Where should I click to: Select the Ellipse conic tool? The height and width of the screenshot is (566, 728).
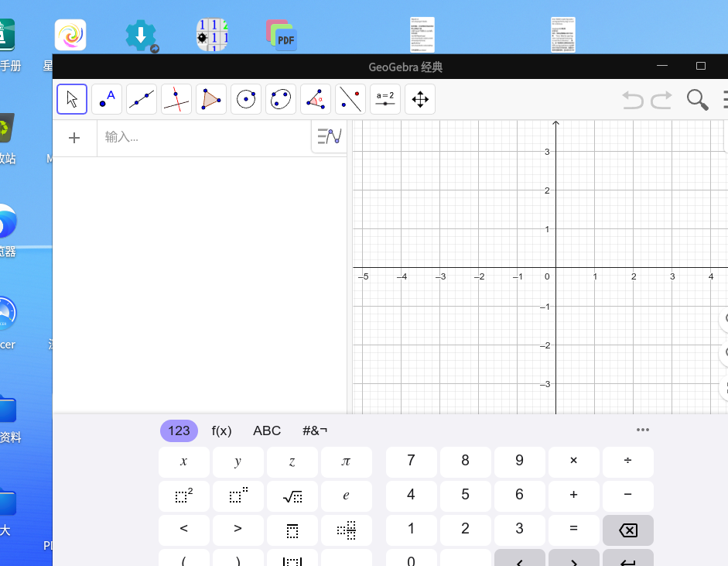click(281, 99)
